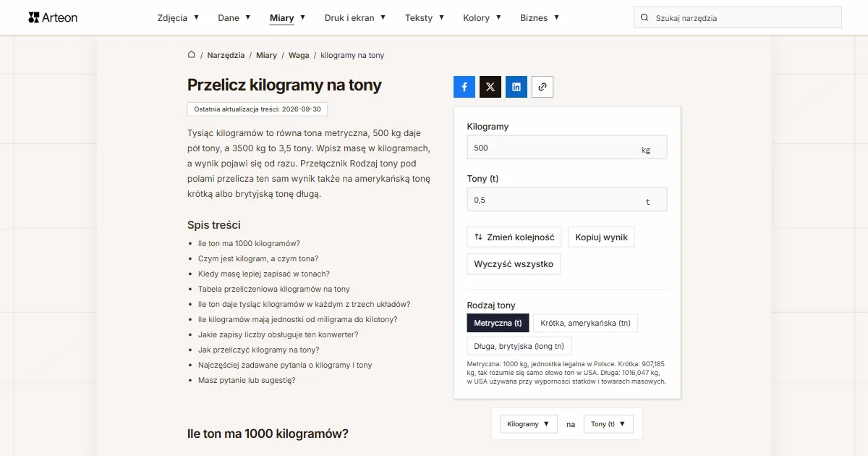Expand the Druk i ekran menu
This screenshot has height=456, width=868.
pos(355,18)
